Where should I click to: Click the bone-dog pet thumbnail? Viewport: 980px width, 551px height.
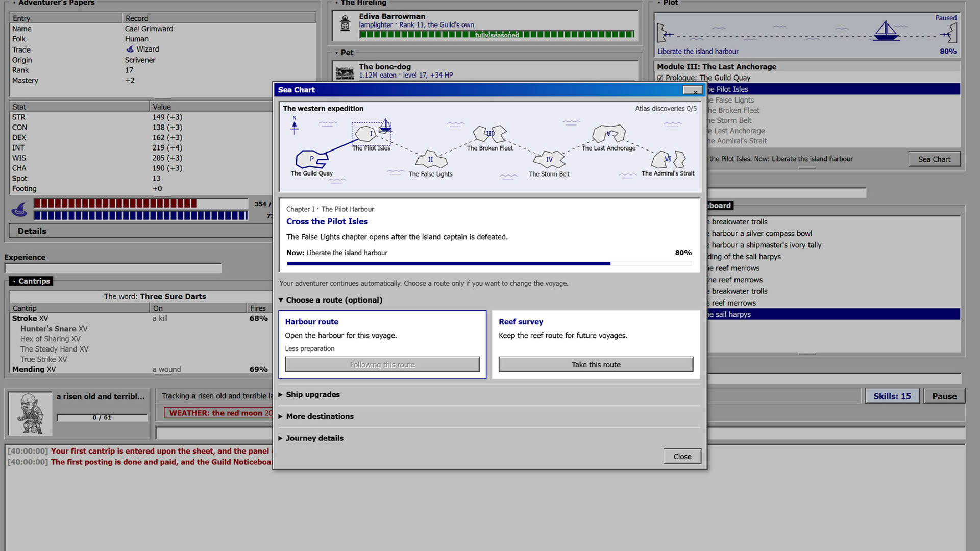tap(345, 73)
